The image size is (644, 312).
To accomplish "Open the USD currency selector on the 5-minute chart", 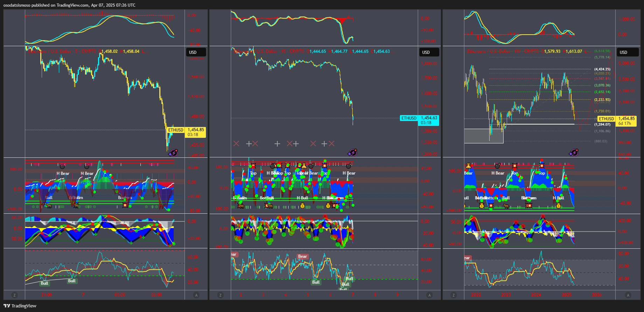I will 196,52.
